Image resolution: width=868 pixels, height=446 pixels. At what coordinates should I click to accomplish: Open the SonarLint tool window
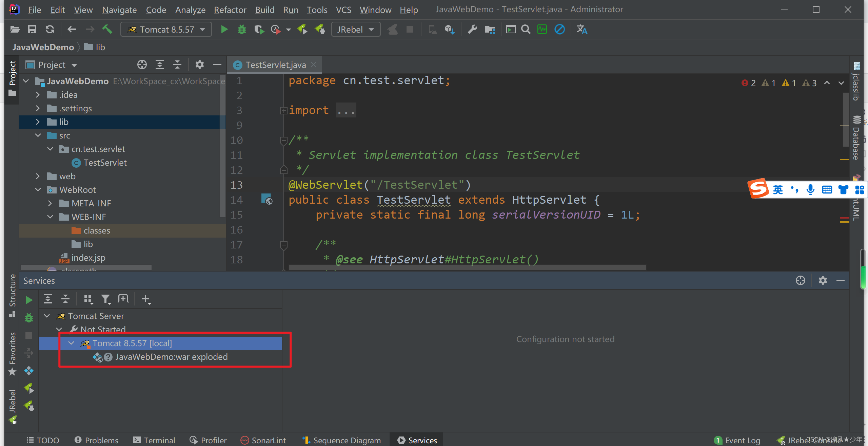point(263,440)
